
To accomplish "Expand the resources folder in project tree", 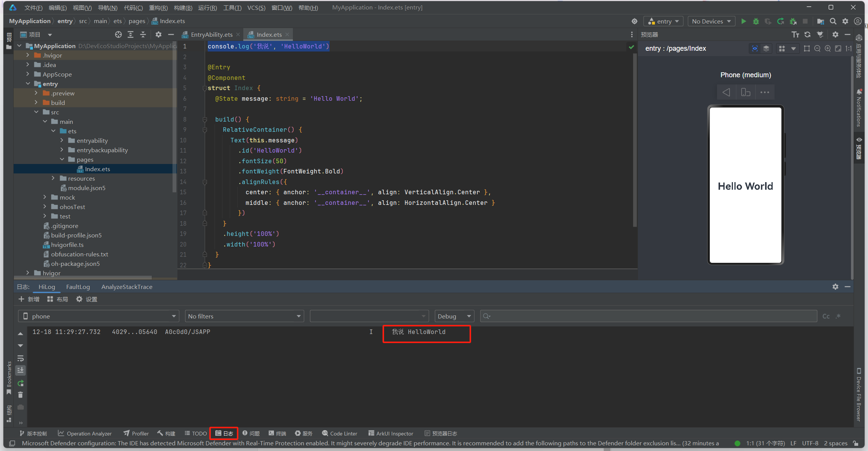I will (53, 178).
